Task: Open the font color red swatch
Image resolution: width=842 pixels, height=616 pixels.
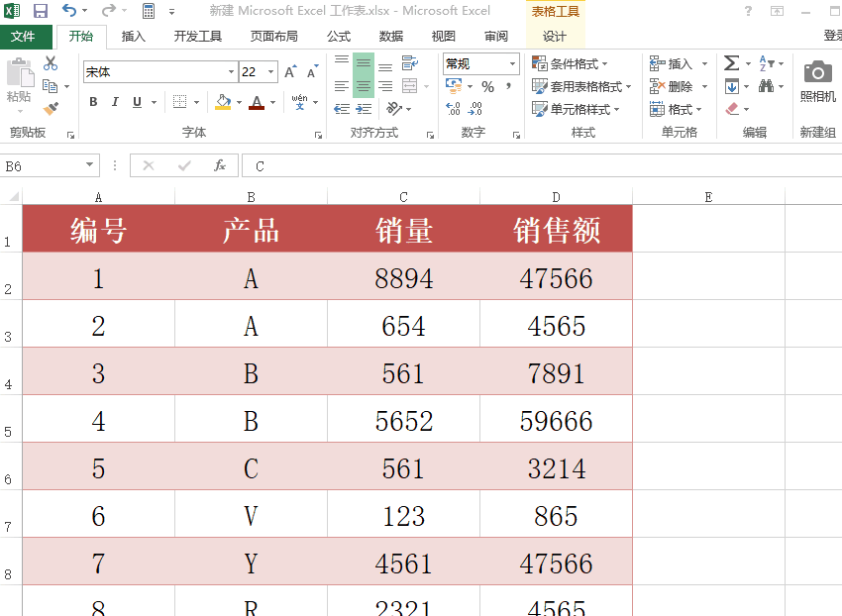Action: pos(258,102)
